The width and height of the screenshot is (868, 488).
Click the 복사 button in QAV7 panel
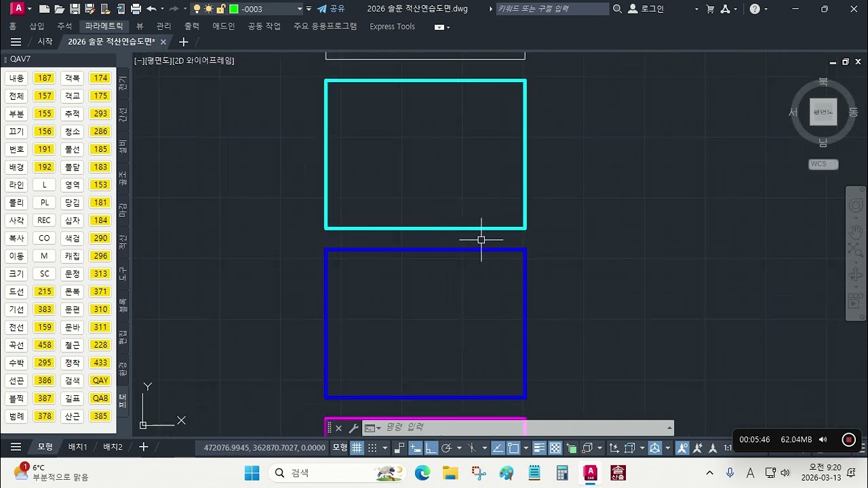17,238
